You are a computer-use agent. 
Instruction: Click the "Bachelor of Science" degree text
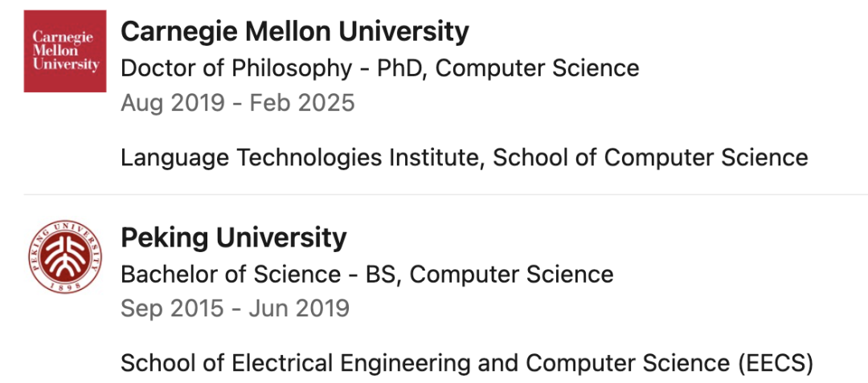[231, 274]
